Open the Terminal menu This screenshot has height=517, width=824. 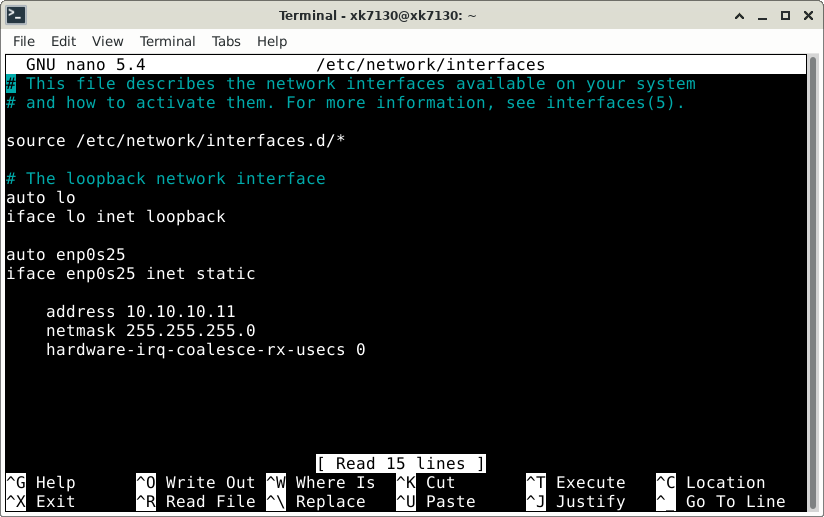(167, 42)
